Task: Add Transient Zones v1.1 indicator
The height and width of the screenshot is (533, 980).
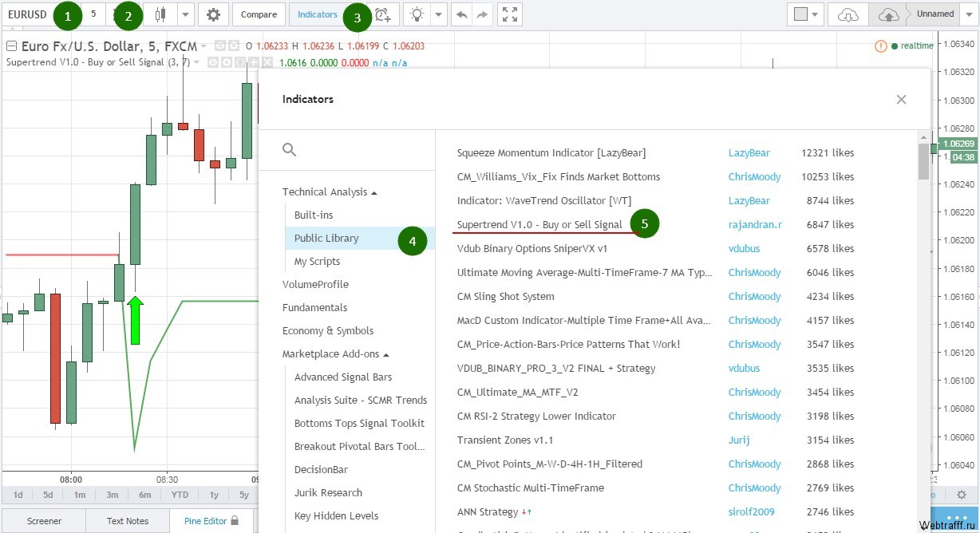Action: pos(505,440)
